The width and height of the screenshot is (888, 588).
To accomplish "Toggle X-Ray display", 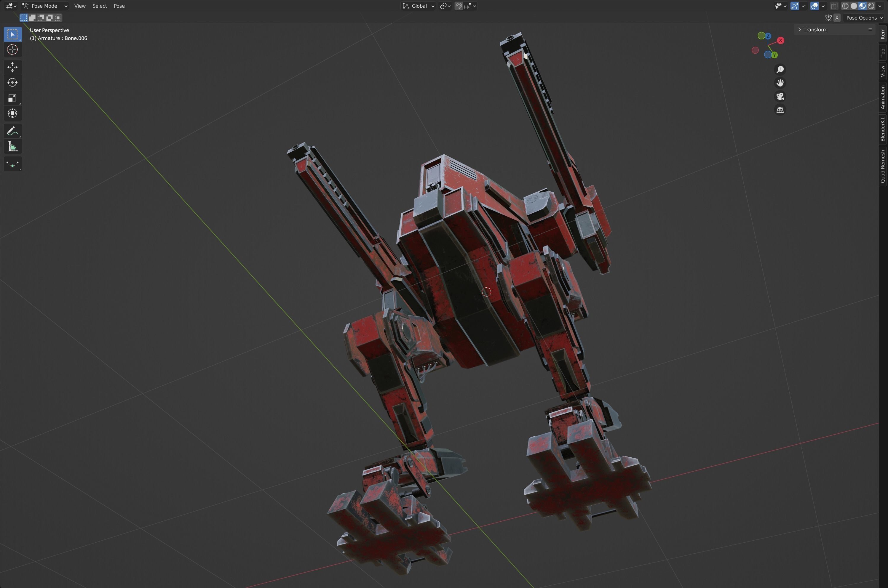I will (x=834, y=6).
